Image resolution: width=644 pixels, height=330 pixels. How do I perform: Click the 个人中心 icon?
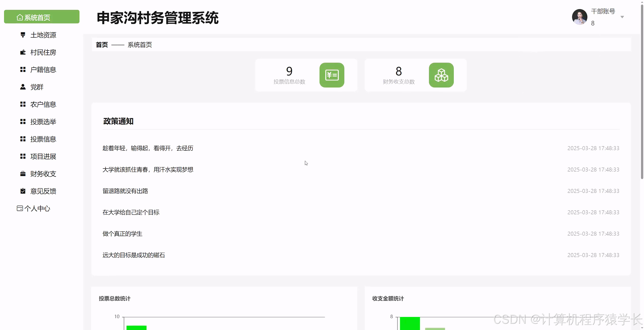coord(20,208)
